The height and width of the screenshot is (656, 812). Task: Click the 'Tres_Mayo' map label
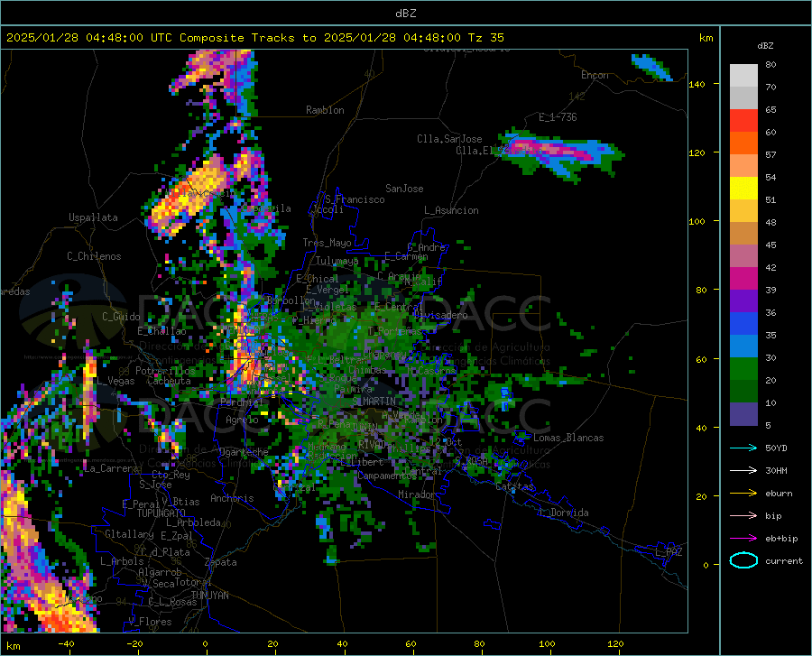point(327,243)
